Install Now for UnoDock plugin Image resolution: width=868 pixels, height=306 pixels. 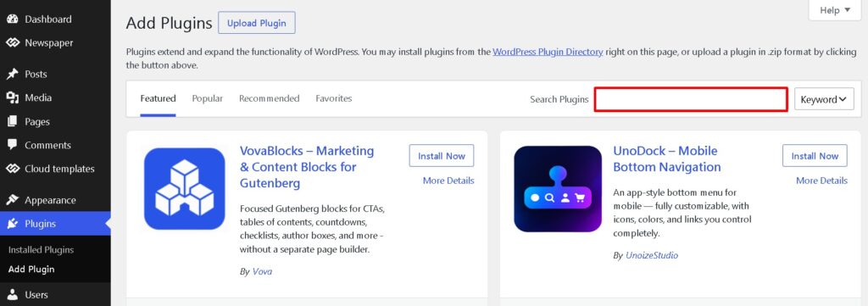[x=815, y=156]
